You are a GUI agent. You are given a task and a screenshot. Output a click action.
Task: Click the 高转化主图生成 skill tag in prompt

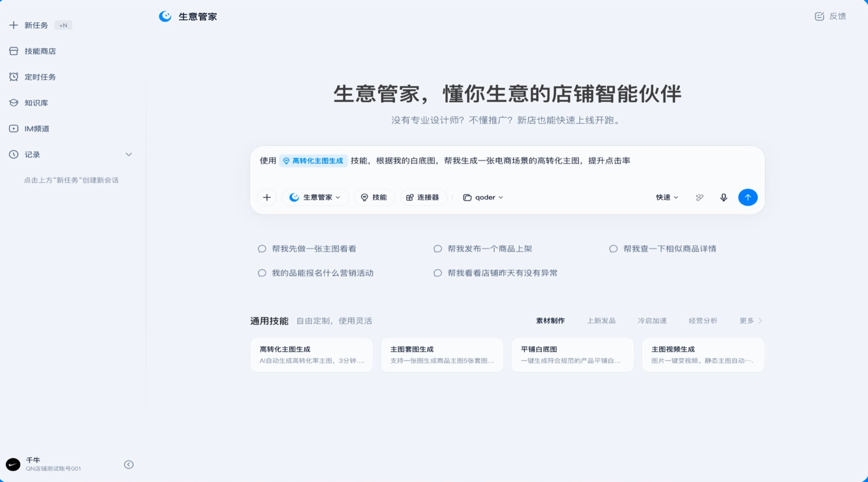(x=313, y=161)
